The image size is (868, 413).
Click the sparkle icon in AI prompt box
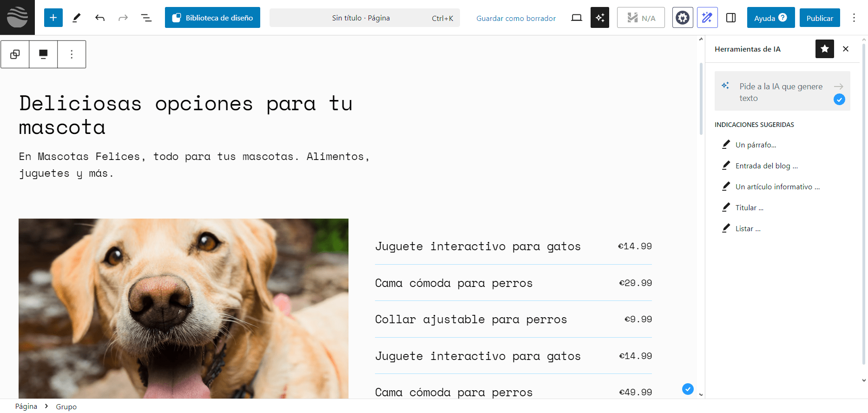tap(725, 86)
